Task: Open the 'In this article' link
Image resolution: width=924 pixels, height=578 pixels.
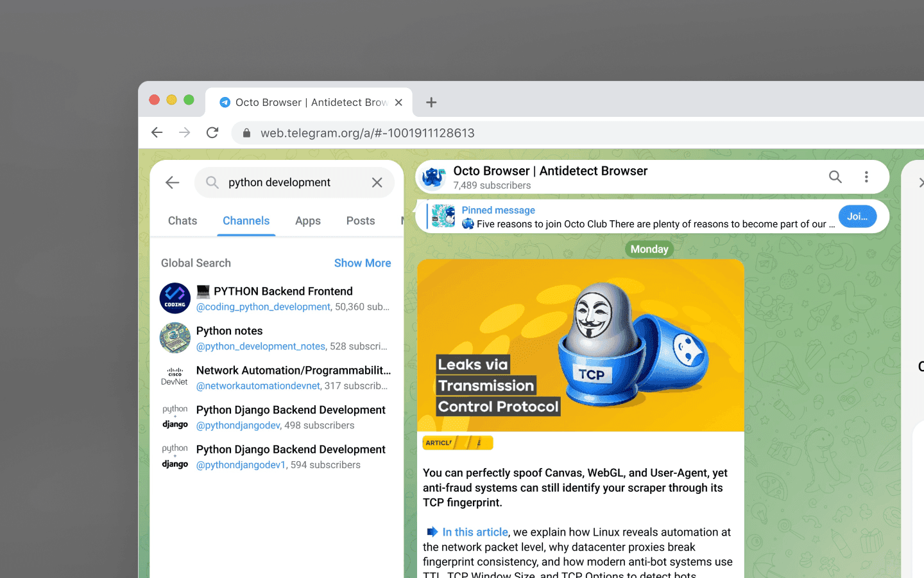Action: tap(475, 532)
